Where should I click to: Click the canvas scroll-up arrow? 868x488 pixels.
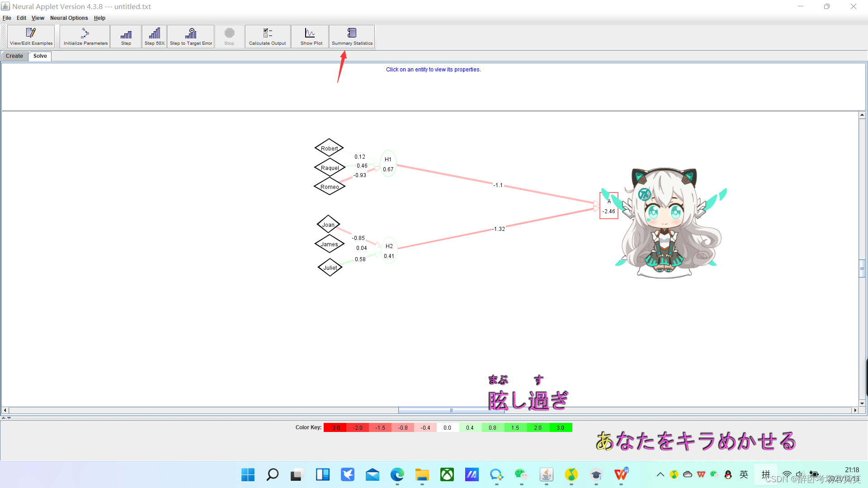pos(862,115)
